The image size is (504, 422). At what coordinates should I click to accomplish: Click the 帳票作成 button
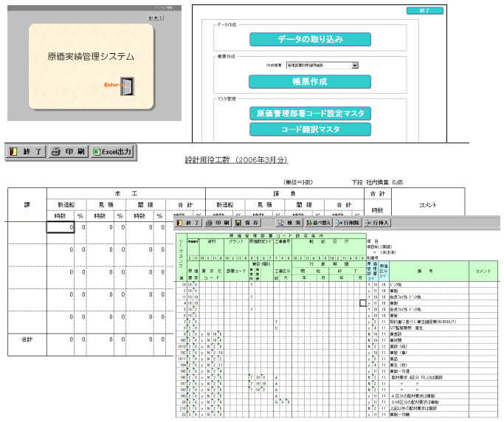(x=310, y=81)
